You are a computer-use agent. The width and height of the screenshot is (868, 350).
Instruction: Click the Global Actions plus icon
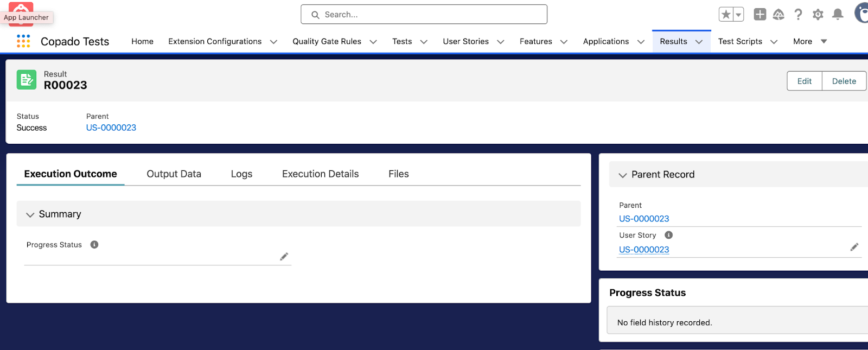760,15
